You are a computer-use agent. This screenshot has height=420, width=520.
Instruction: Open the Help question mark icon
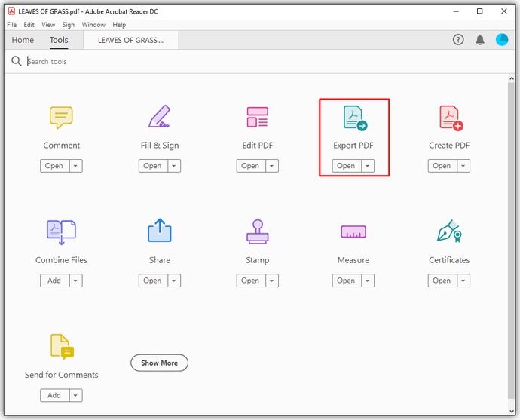pyautogui.click(x=458, y=40)
